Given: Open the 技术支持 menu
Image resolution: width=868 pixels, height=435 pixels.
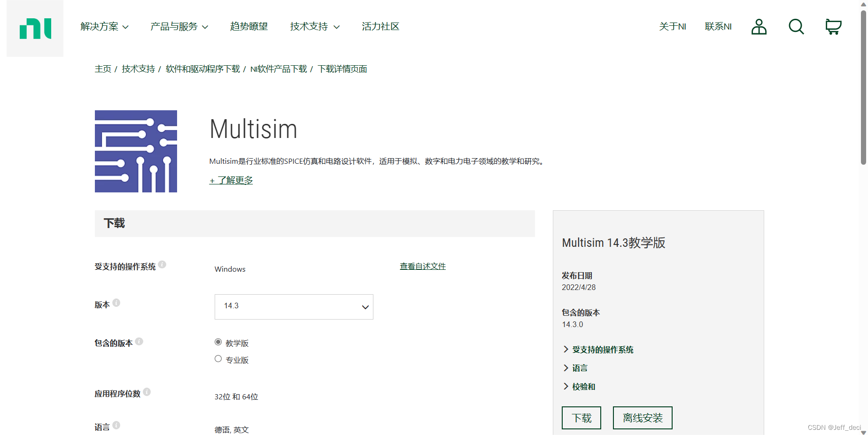Looking at the screenshot, I should pyautogui.click(x=314, y=27).
